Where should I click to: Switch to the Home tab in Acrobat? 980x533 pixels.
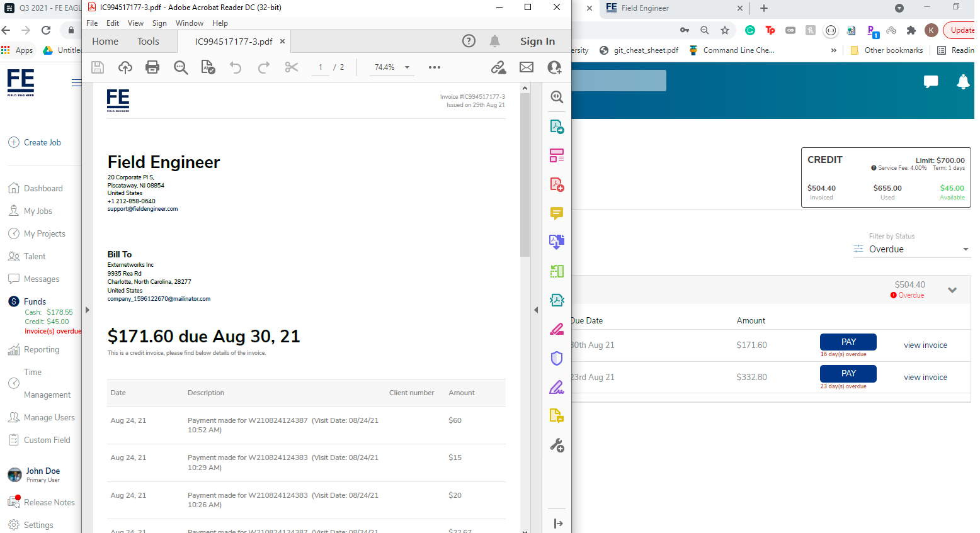click(105, 42)
